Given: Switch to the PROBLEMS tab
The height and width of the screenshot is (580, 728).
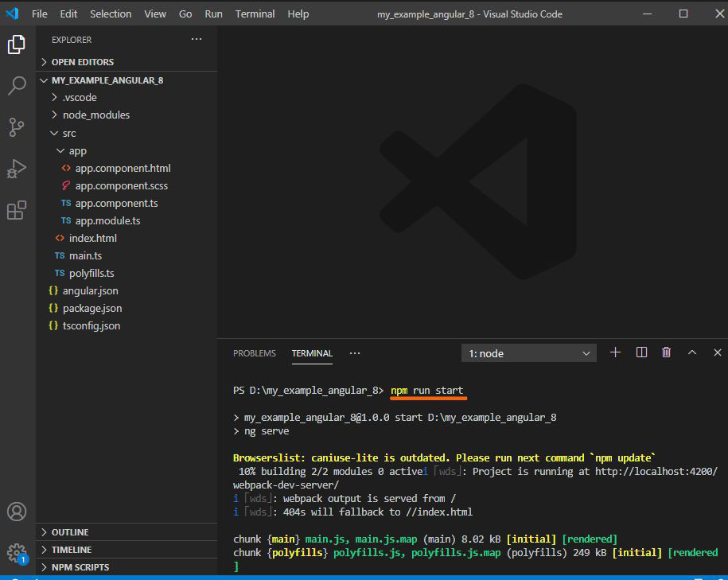Looking at the screenshot, I should point(254,353).
